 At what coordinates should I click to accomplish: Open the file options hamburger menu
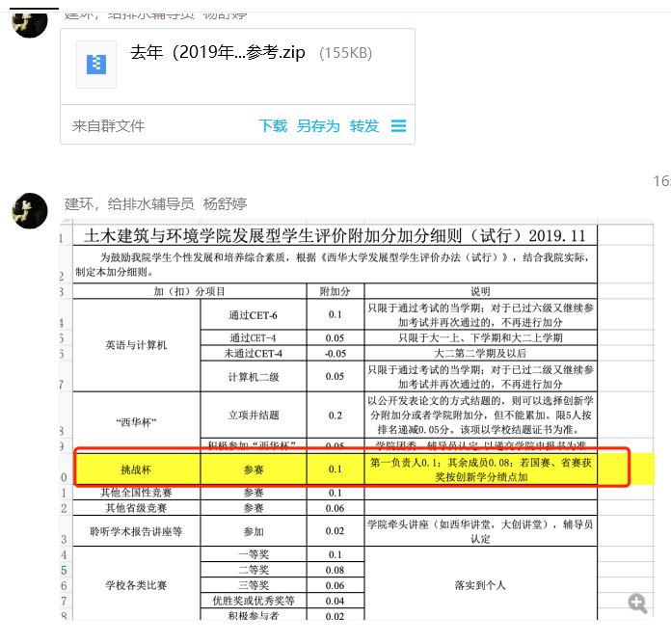tap(398, 125)
